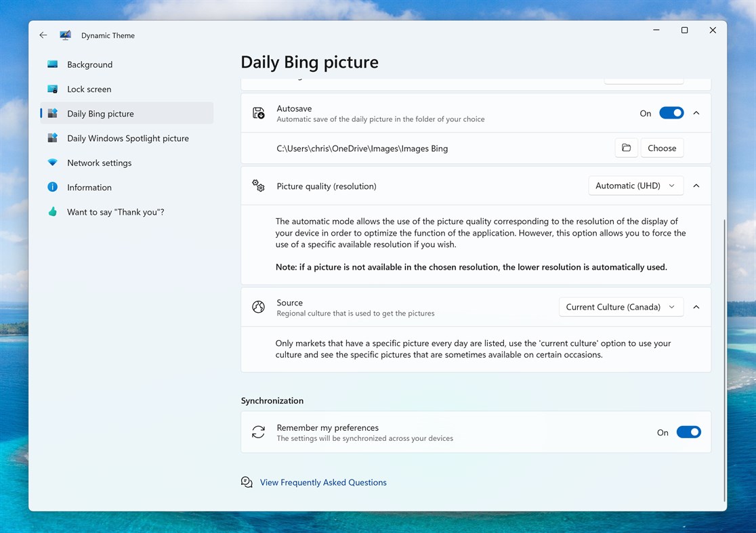Click the Autosave floppy disk icon
The height and width of the screenshot is (533, 756).
click(x=258, y=112)
